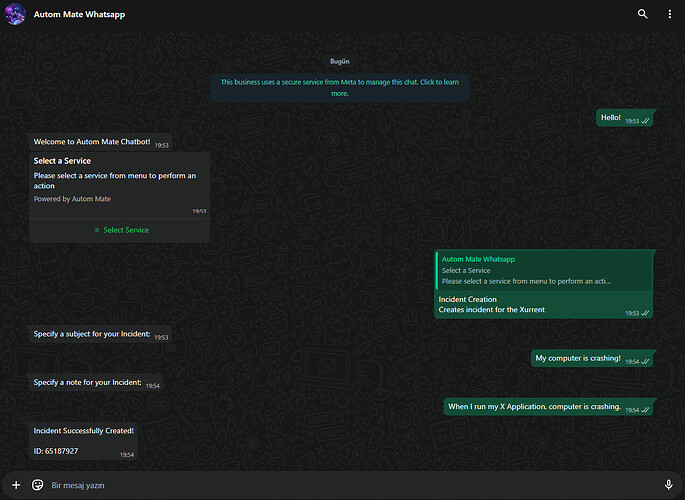Click Creates incident for the Xurrent text

[x=491, y=310]
